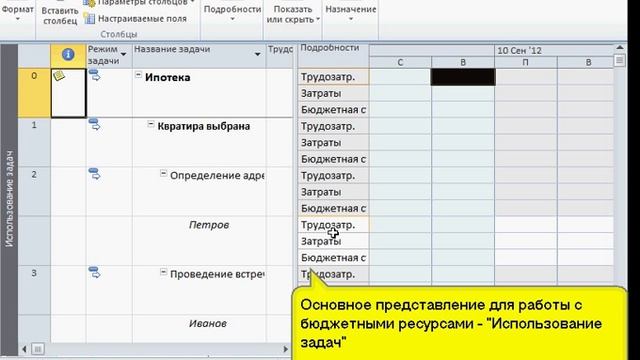
Task: Click the Custom Fields icon (Настраиваемые поля)
Action: (x=89, y=18)
